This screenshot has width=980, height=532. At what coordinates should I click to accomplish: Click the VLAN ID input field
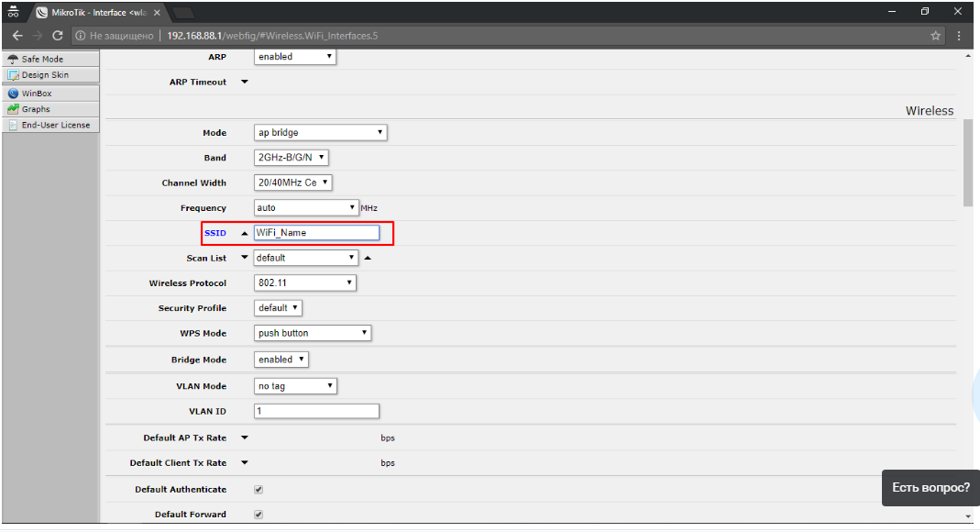tap(316, 411)
